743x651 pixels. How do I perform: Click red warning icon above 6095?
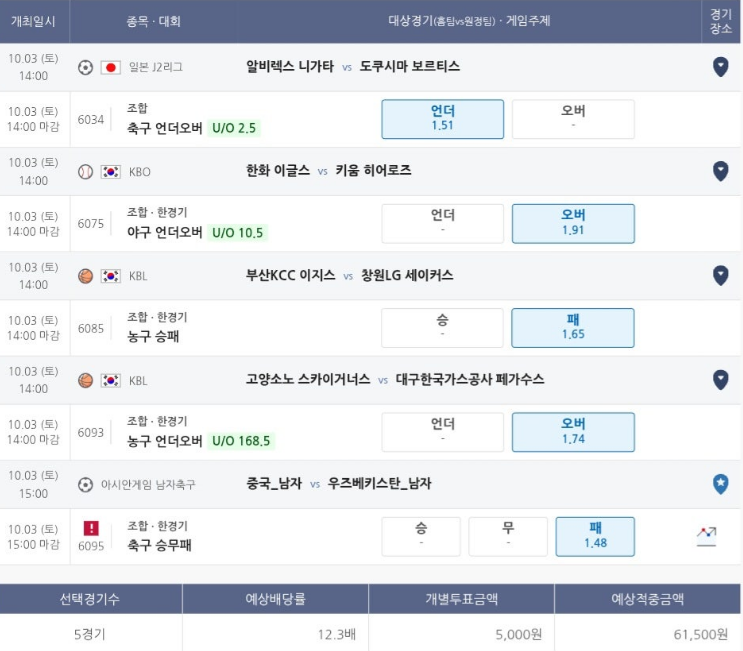click(x=91, y=528)
